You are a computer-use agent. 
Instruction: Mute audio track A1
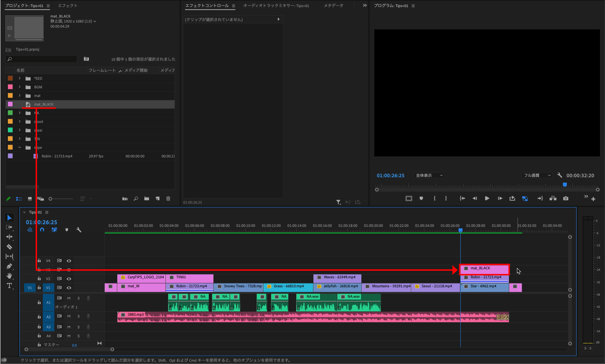(x=69, y=298)
